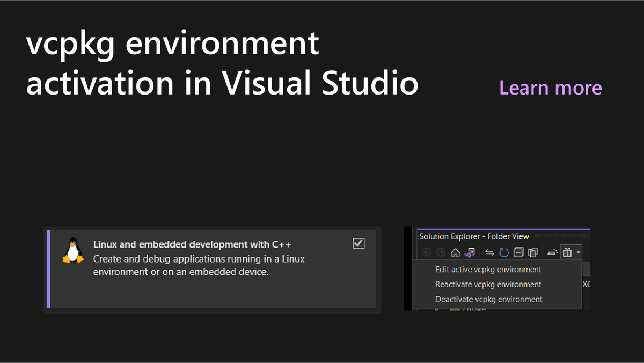The height and width of the screenshot is (363, 644).
Task: Click the vcpkg environment activation slide title
Action: (x=222, y=63)
